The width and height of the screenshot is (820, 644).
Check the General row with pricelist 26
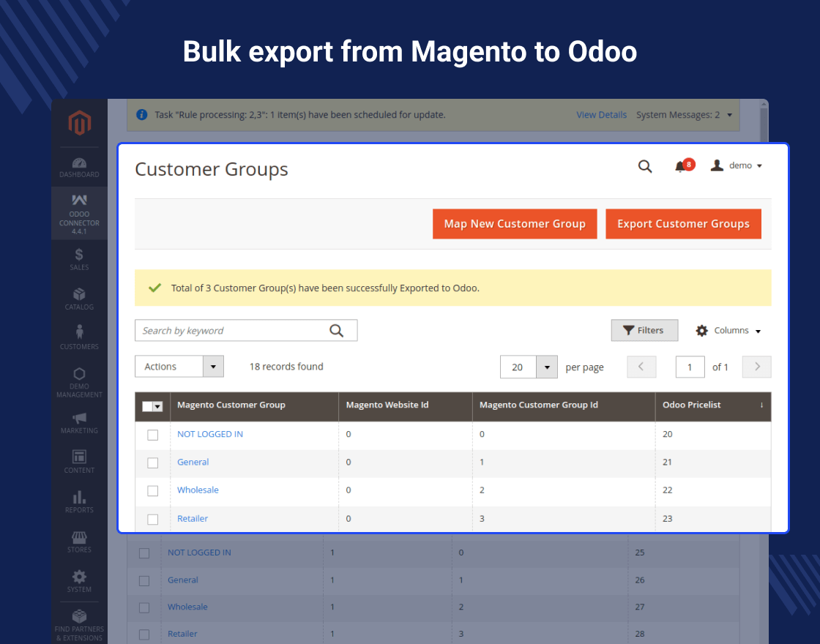coord(144,581)
